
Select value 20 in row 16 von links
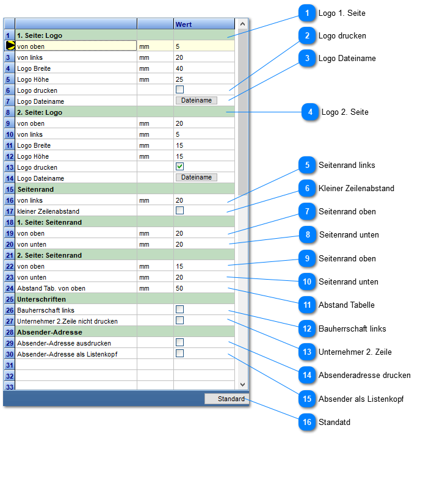click(x=204, y=200)
